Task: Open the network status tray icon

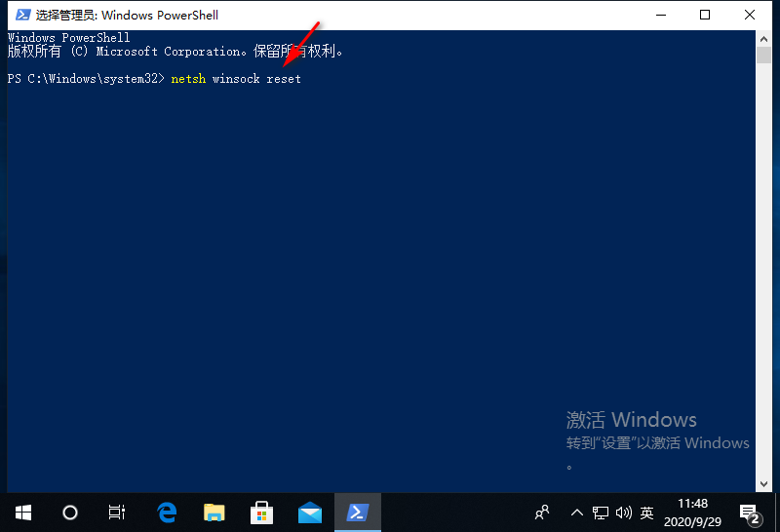Action: [601, 512]
